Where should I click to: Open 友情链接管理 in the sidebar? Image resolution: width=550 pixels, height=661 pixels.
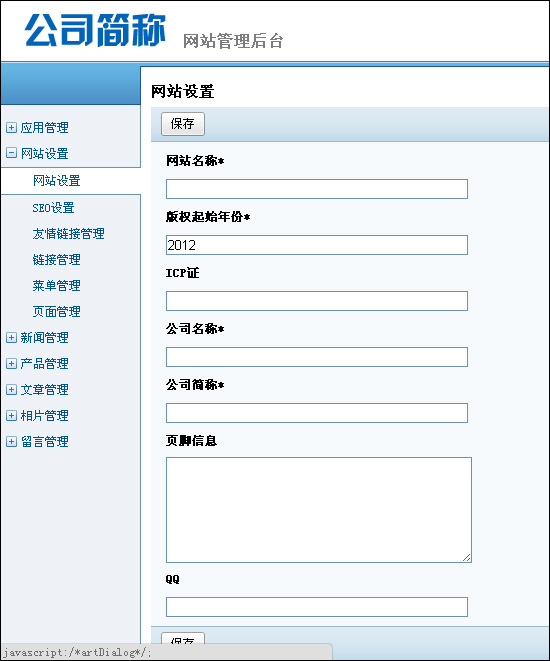coord(68,234)
